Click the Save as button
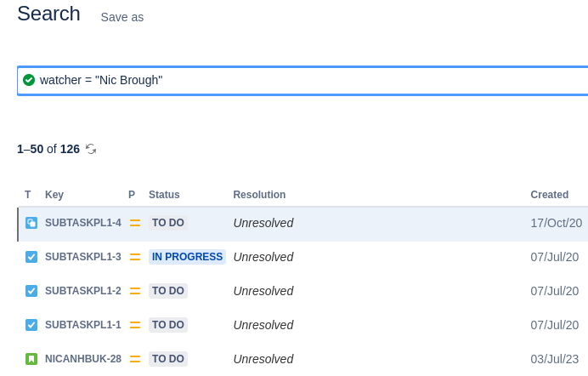 coord(122,17)
